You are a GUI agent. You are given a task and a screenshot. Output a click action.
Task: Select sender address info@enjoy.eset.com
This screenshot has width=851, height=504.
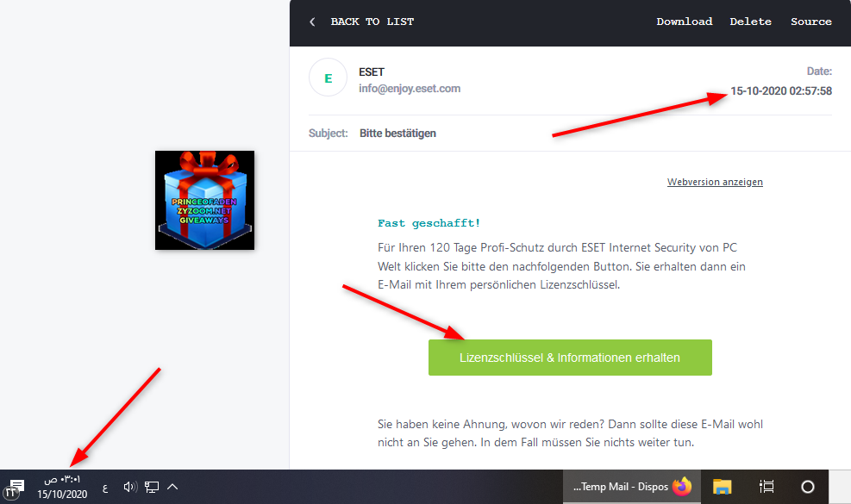[x=410, y=89]
